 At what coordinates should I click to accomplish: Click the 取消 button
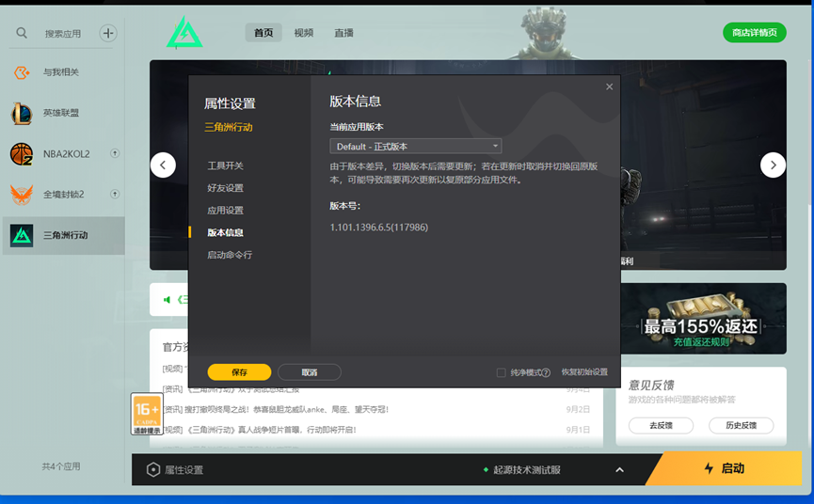click(x=310, y=371)
